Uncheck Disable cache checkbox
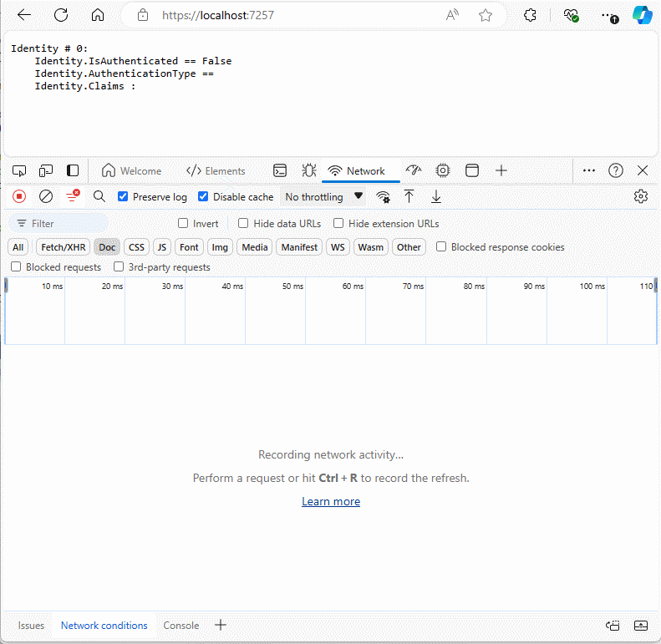The width and height of the screenshot is (661, 644). coord(203,196)
